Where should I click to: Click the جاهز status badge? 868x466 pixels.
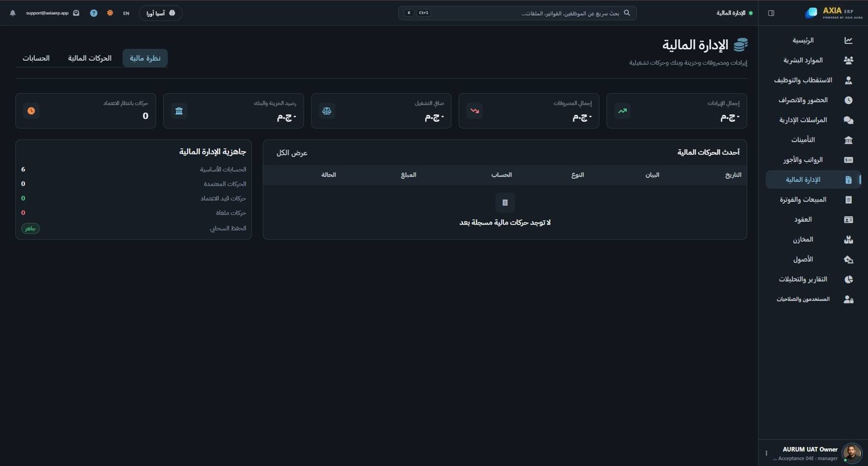(30, 228)
